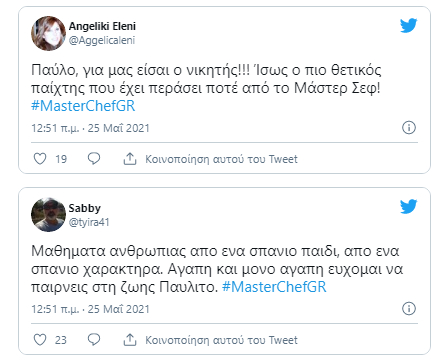Click share upload icon on first tweet
Viewport: 436px width, 361px height.
pos(130,159)
